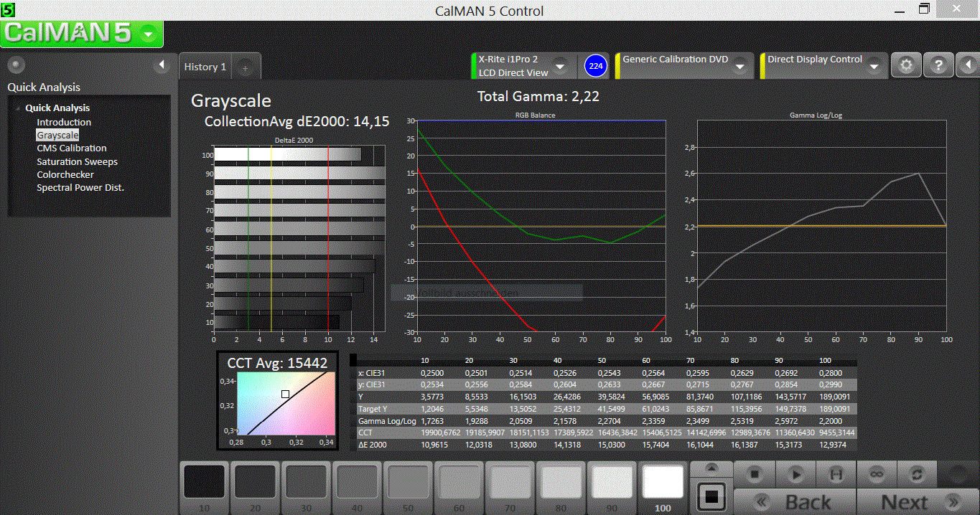Screen dimensions: 980x515
Task: Select the 20% gray patch swatch
Action: point(255,482)
